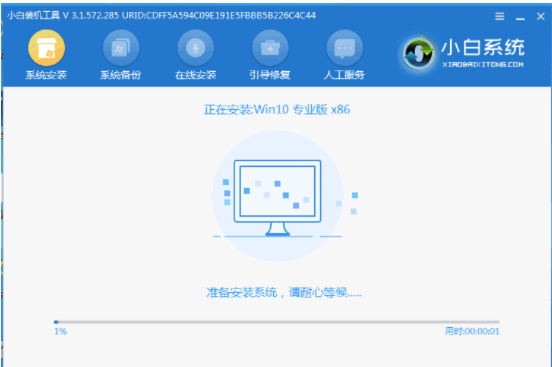
Task: Click the XIAOBAIXITONG.COM website text
Action: click(483, 64)
